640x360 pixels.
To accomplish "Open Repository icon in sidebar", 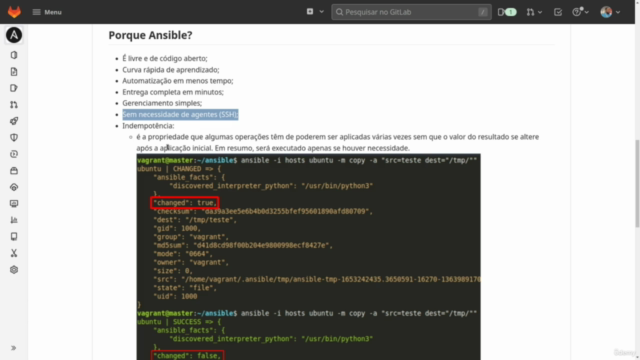I will pyautogui.click(x=14, y=72).
